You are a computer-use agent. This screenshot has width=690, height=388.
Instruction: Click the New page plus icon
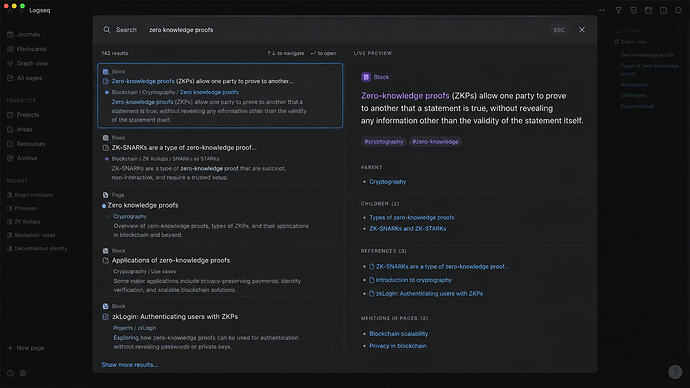coord(10,348)
